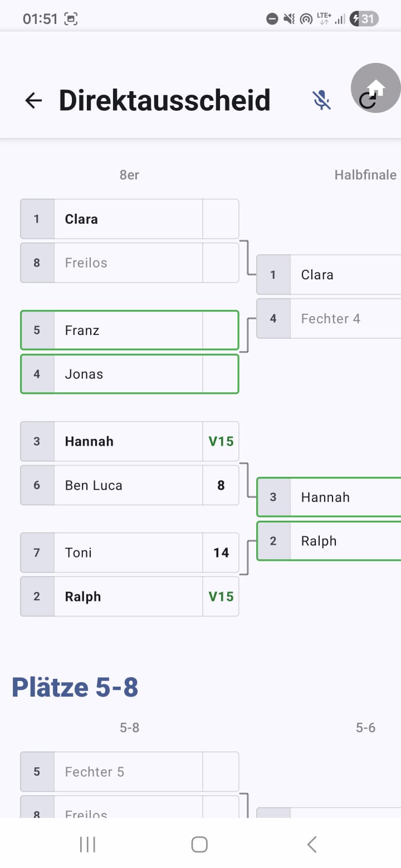Viewport: 401px width, 868px height.
Task: Tap the Plätze 5-8 section heading
Action: click(x=75, y=687)
